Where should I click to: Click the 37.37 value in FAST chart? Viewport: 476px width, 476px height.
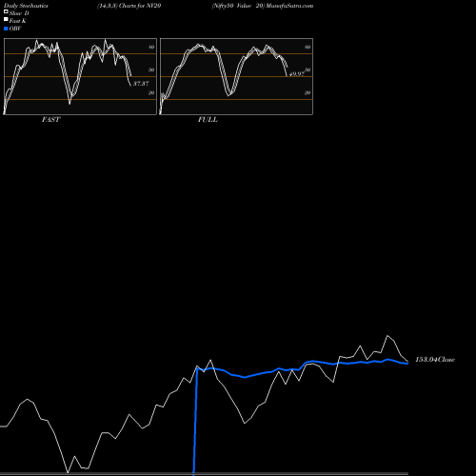tap(141, 84)
